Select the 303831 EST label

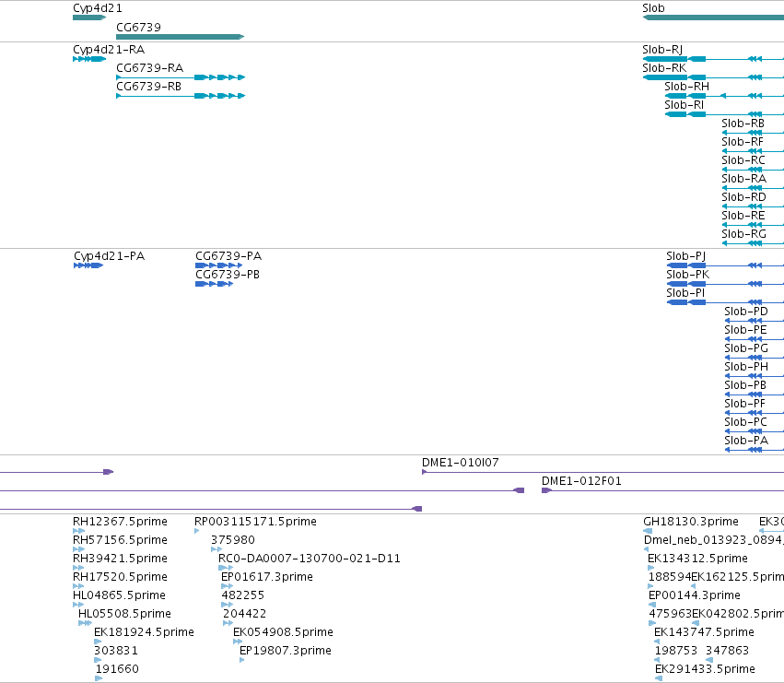116,651
